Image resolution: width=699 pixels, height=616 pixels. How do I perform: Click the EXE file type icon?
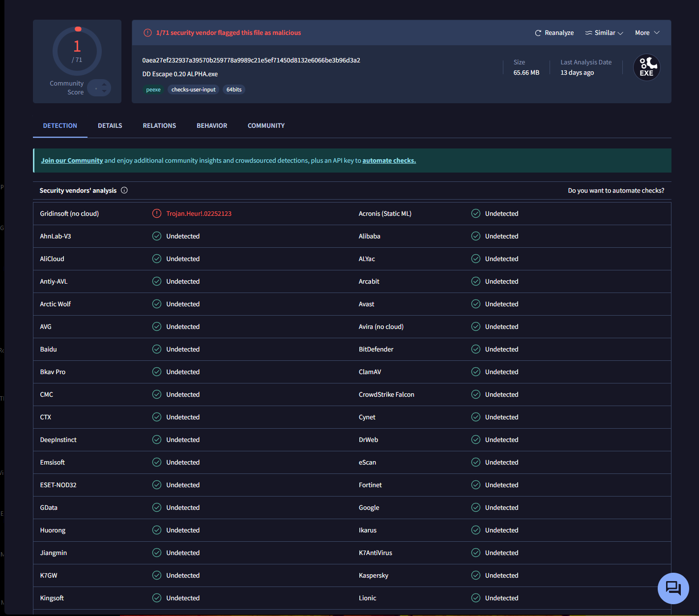click(x=646, y=67)
